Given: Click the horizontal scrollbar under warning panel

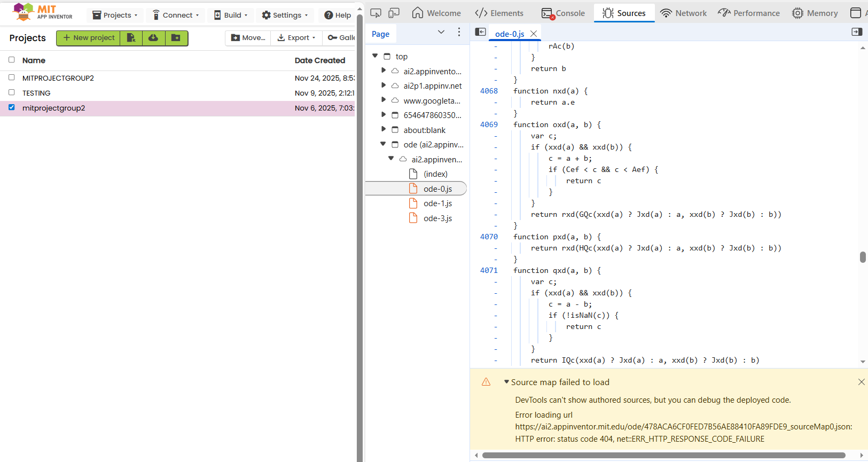Looking at the screenshot, I should (x=663, y=456).
